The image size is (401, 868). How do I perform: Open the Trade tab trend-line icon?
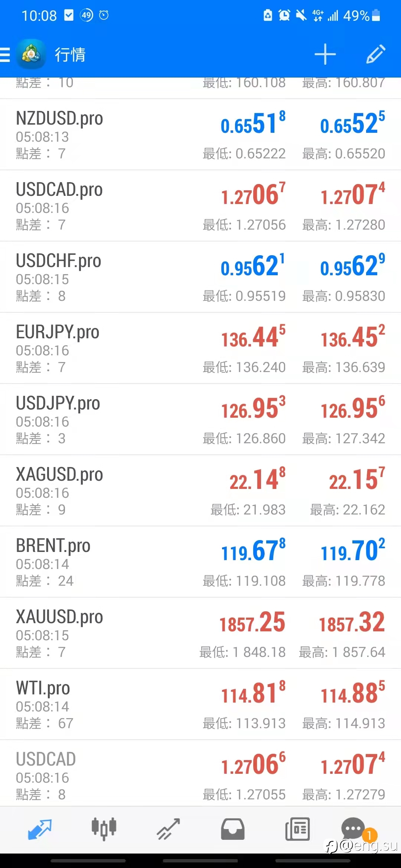point(168,829)
